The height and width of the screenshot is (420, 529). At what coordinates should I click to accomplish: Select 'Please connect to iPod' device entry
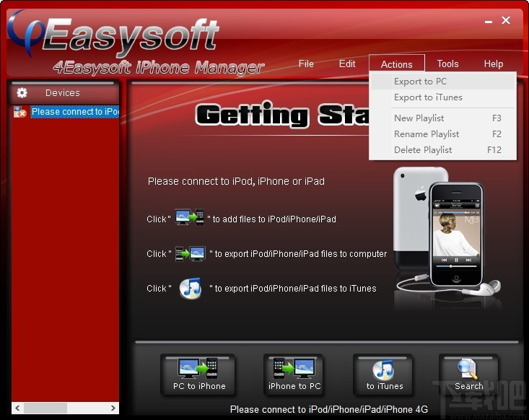click(x=75, y=112)
